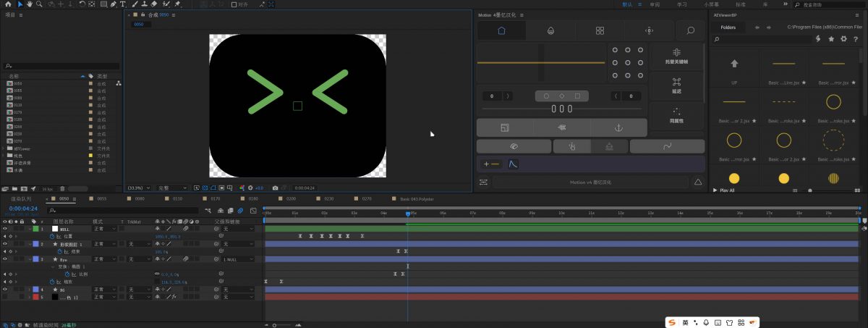Screen dimensions: 868x328
Task: Switch to 默认 workspace
Action: [628, 4]
